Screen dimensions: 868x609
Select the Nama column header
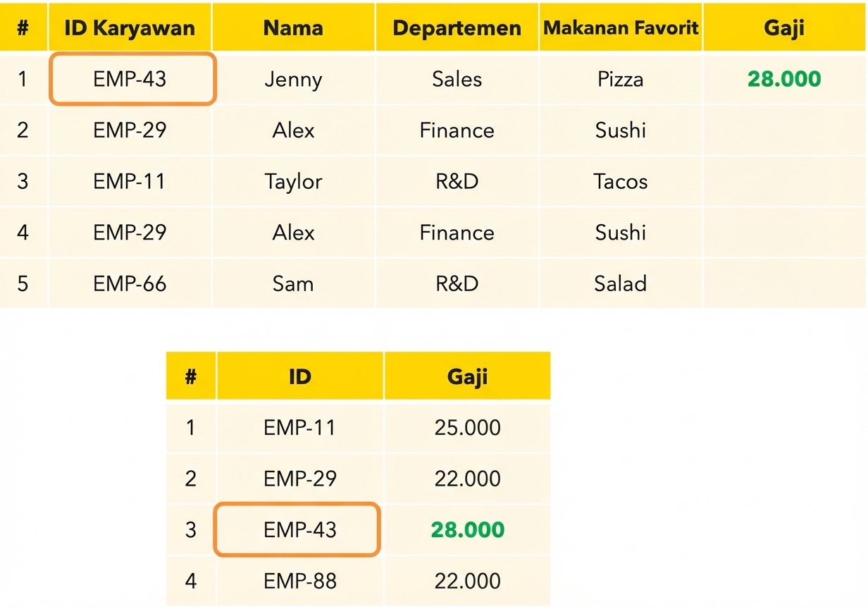click(293, 27)
